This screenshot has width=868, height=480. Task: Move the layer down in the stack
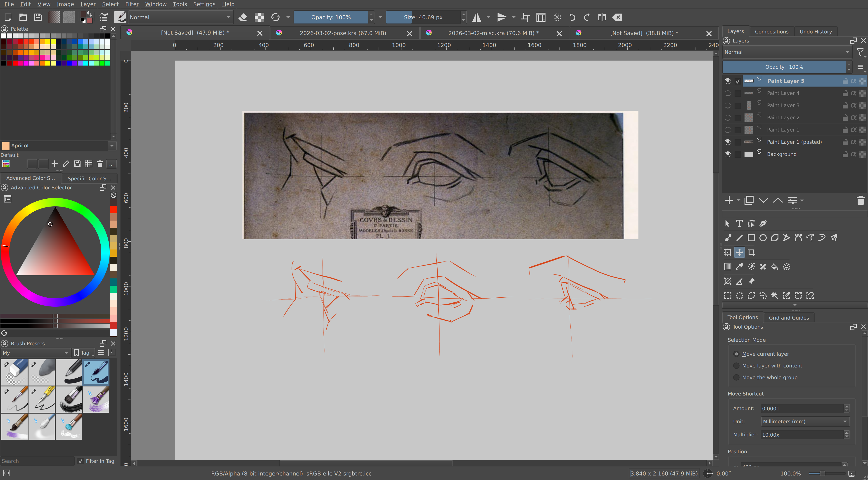(763, 201)
